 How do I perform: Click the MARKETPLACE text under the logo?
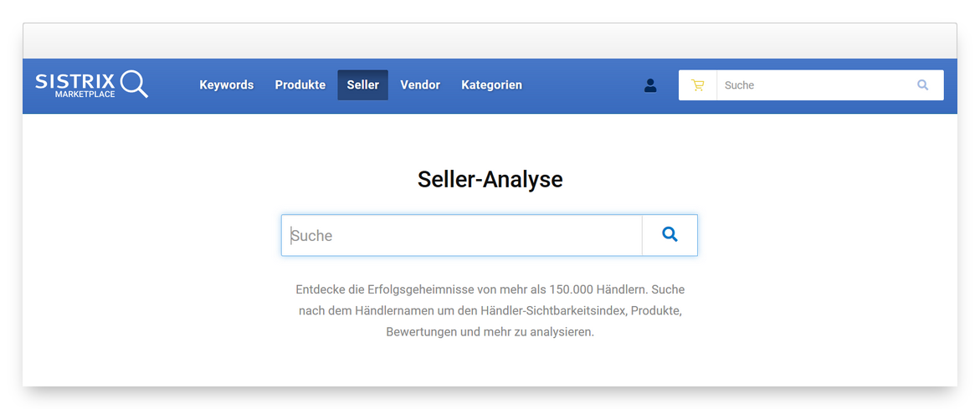click(x=85, y=95)
